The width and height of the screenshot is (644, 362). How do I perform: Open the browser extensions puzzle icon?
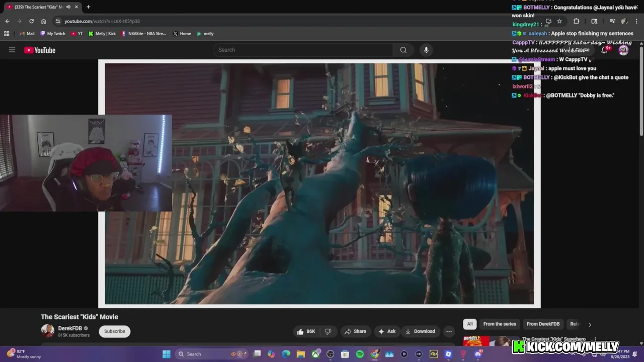click(x=576, y=21)
